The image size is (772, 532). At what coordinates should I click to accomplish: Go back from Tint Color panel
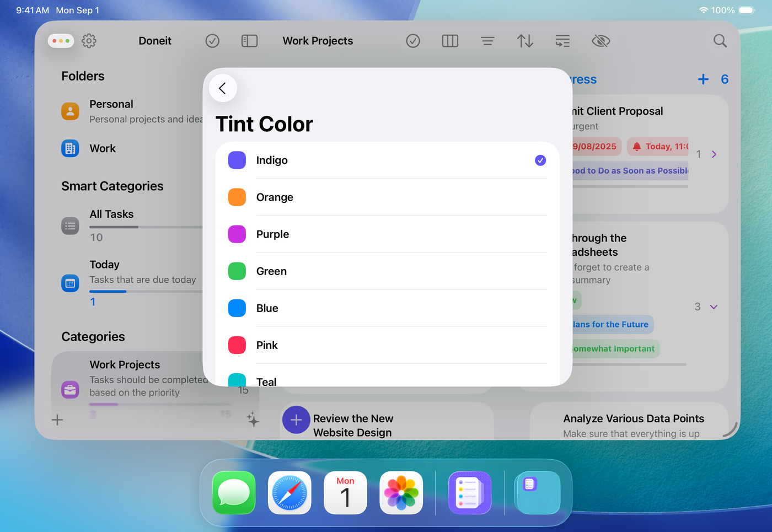223,88
